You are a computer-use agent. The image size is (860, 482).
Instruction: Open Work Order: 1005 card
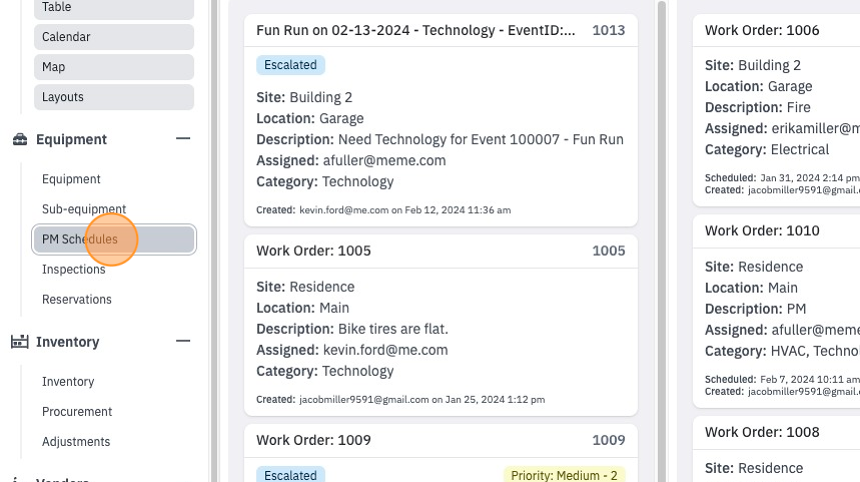pyautogui.click(x=441, y=325)
